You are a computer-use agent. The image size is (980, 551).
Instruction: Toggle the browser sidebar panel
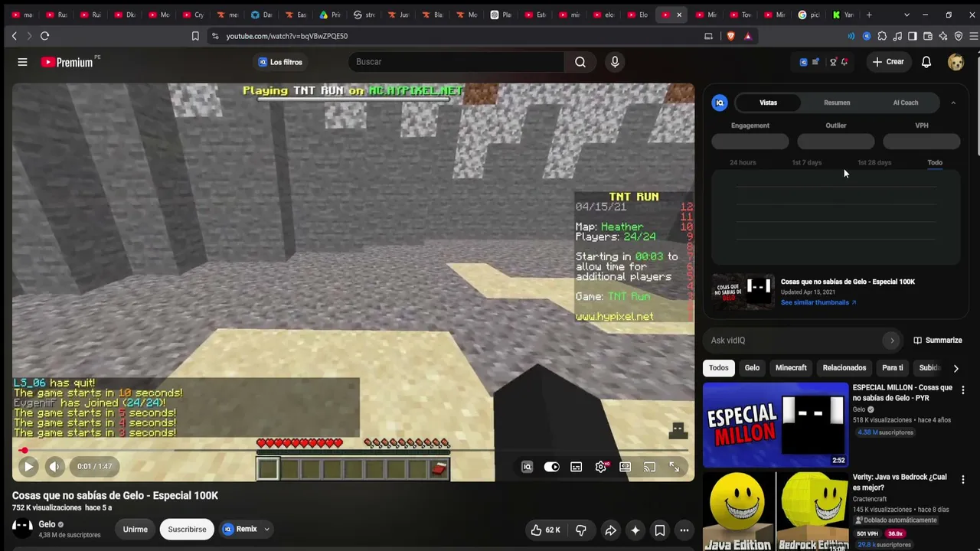pyautogui.click(x=913, y=36)
